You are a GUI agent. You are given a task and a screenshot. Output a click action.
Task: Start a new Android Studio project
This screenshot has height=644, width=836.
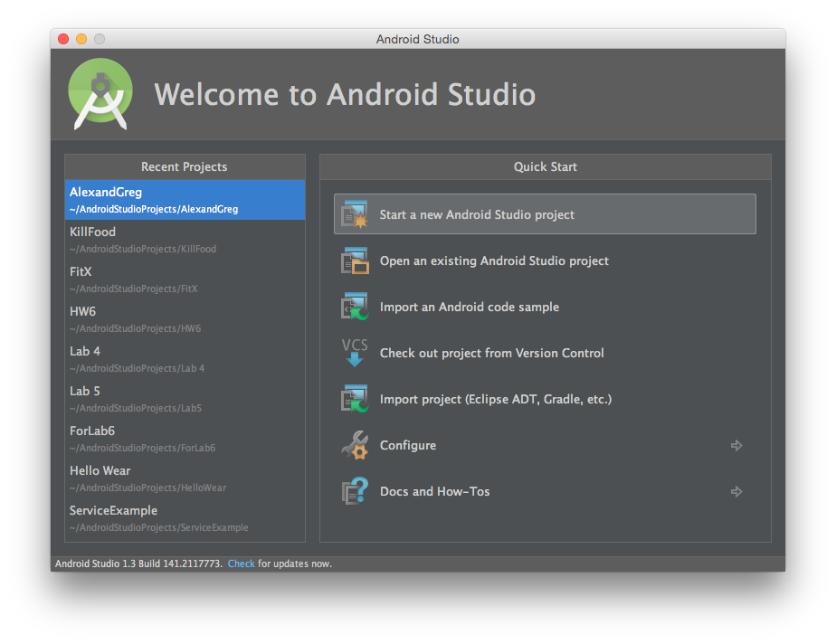point(477,214)
